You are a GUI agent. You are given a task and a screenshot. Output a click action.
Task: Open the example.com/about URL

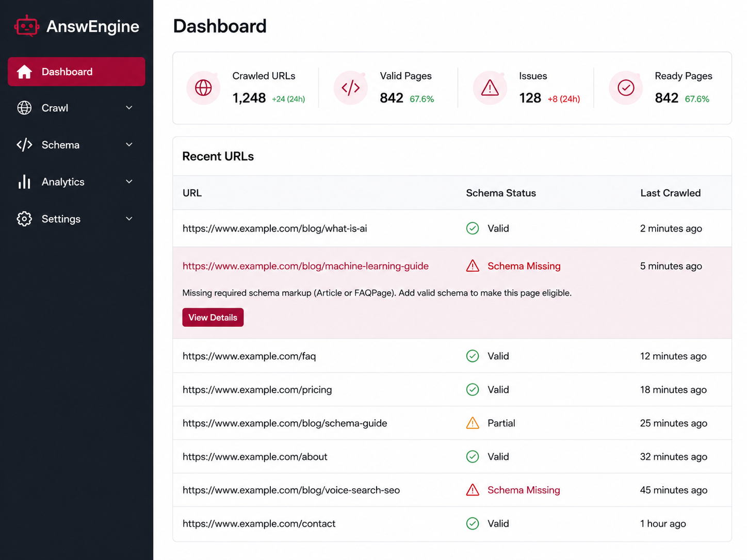pos(255,457)
